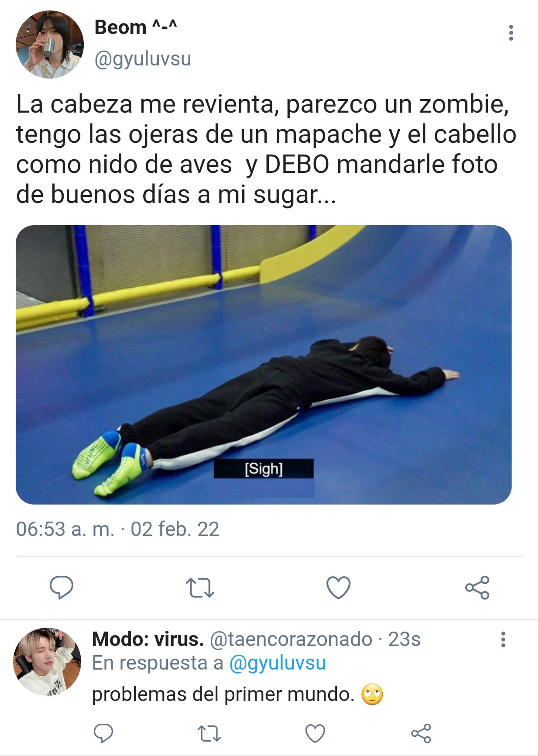Retweet the Modo: virus. reply
Screen dimensions: 539x756
point(209,734)
